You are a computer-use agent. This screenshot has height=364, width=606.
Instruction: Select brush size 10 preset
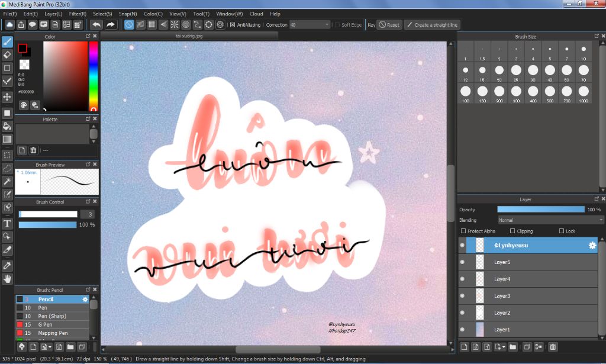(583, 51)
